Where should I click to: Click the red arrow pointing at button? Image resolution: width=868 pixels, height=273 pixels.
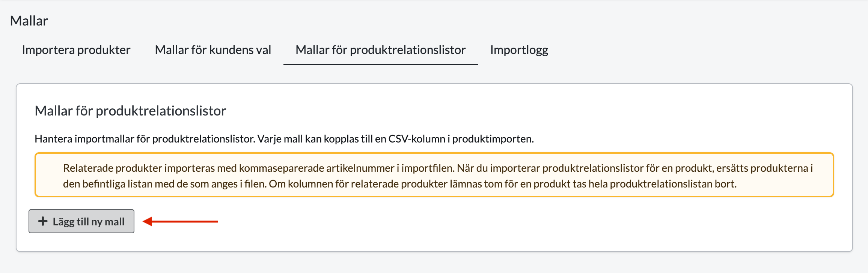point(181,222)
